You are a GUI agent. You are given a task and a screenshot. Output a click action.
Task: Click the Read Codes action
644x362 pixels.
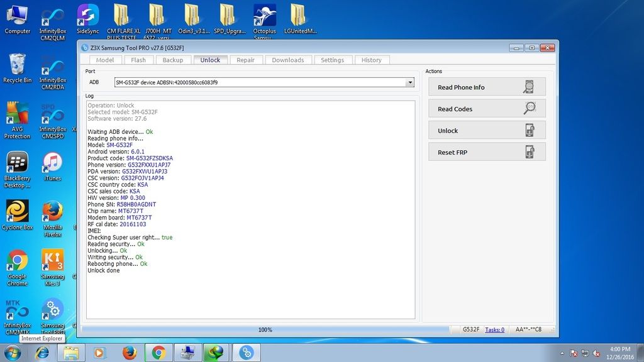(486, 109)
